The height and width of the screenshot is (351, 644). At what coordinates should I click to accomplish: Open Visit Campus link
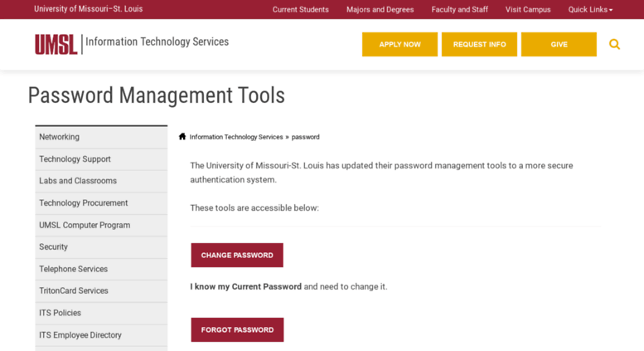528,9
